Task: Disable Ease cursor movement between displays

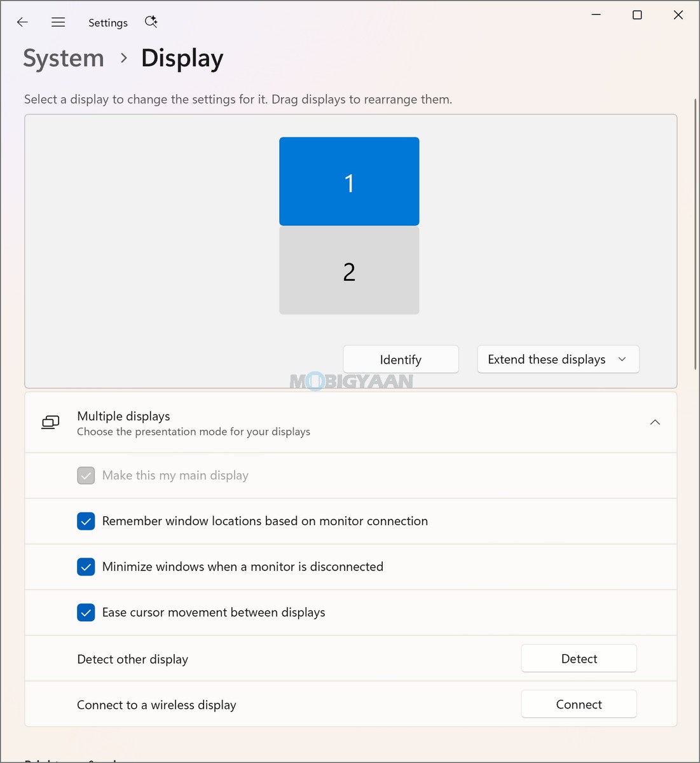Action: coord(86,613)
